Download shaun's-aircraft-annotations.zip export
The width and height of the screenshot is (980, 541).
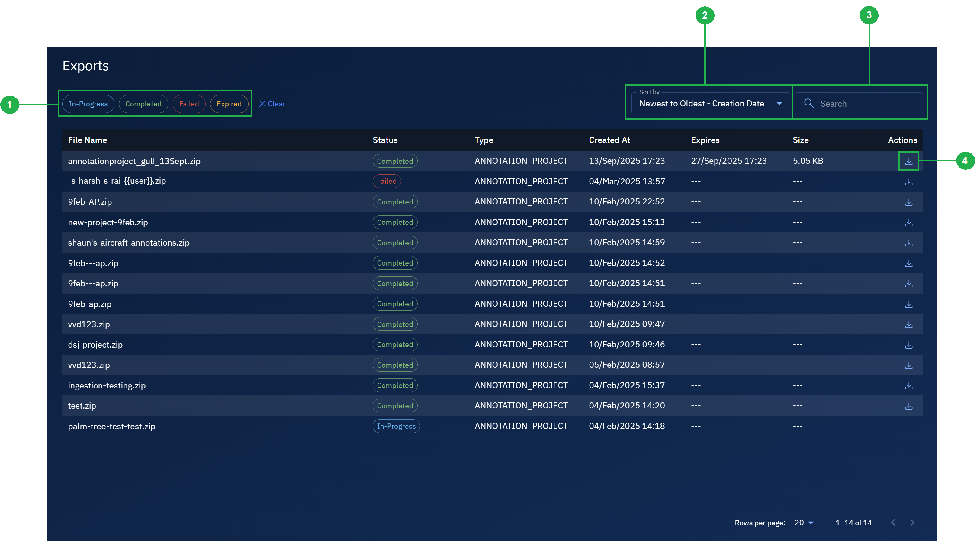[x=909, y=242]
